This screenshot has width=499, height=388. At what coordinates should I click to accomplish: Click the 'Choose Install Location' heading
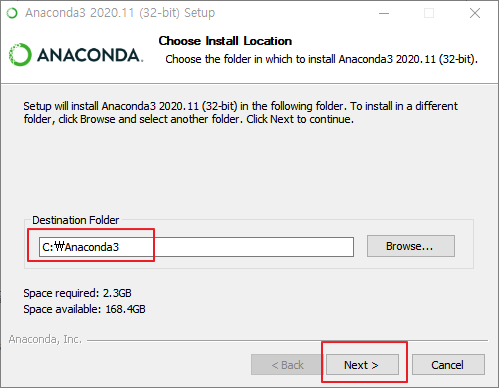pyautogui.click(x=225, y=41)
